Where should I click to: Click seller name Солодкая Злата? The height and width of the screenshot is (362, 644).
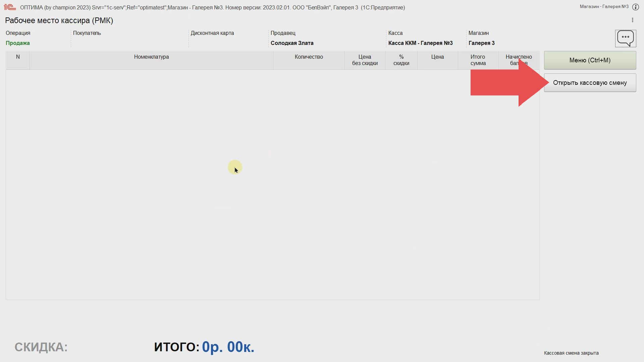coord(292,43)
